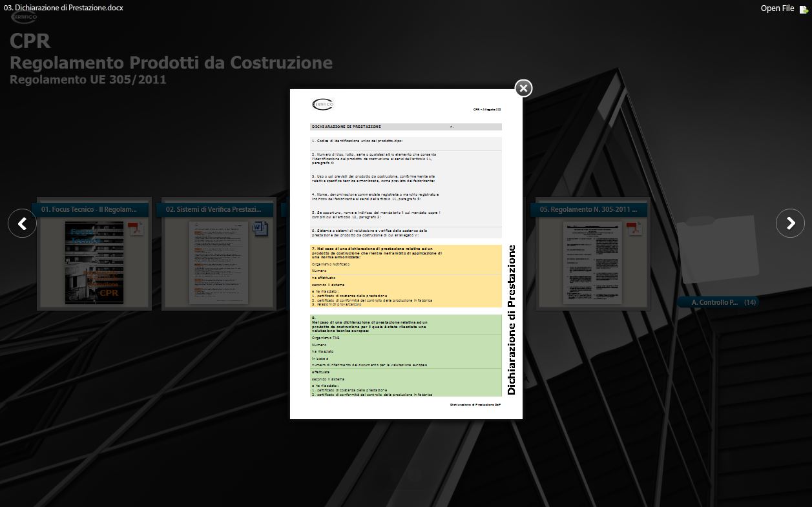Viewport: 812px width, 507px height.
Task: Open the 'A. Controllo P... (14)' folder label
Action: click(717, 302)
